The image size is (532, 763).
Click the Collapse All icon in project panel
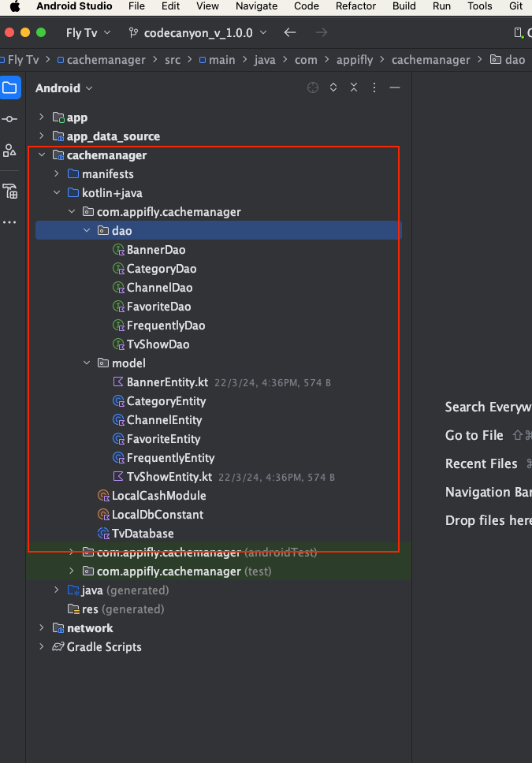tap(354, 88)
